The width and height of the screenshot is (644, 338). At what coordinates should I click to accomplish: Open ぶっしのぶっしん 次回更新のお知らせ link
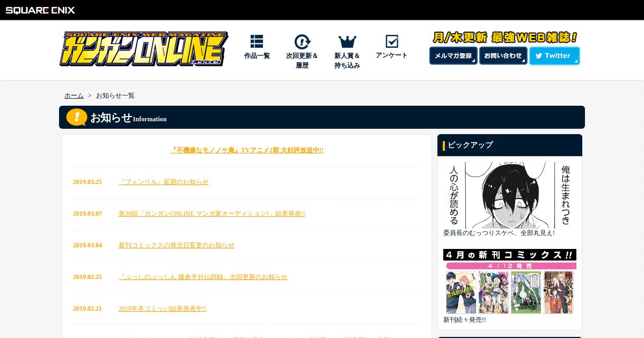tap(203, 277)
